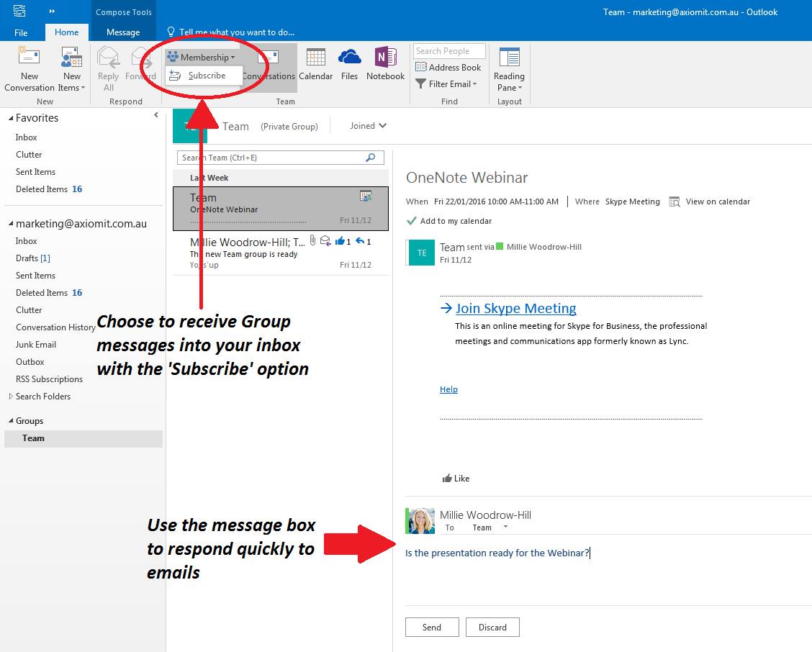812x652 pixels.
Task: Click the meeting icon on OneNote Webinar item
Action: 366,196
